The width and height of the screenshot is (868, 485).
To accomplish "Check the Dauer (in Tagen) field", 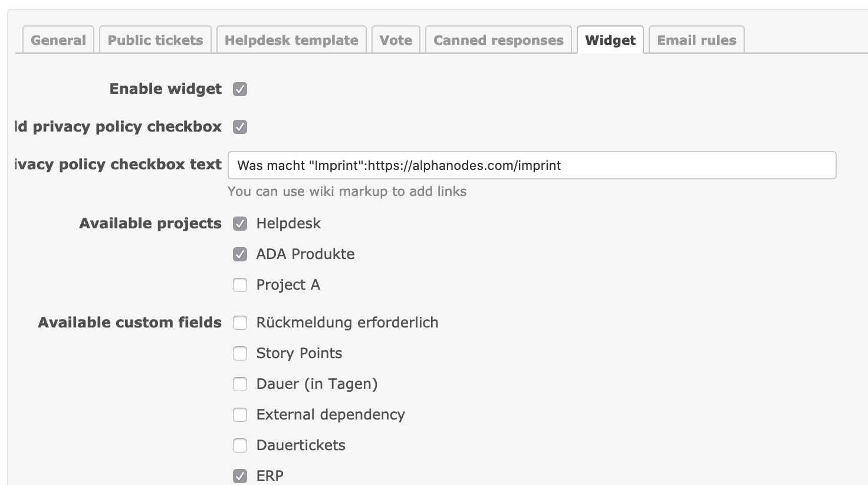I will pos(240,384).
